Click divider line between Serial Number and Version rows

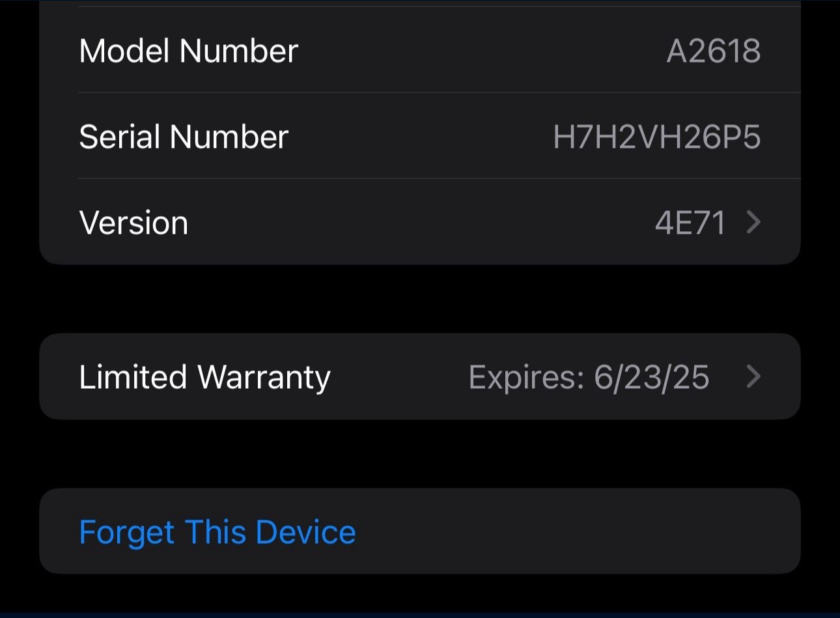click(439, 178)
